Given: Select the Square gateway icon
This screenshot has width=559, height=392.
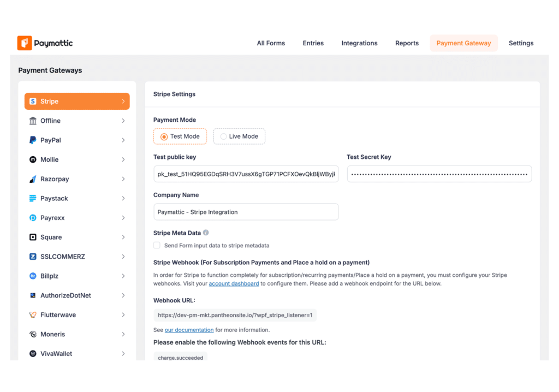Looking at the screenshot, I should click(x=33, y=237).
